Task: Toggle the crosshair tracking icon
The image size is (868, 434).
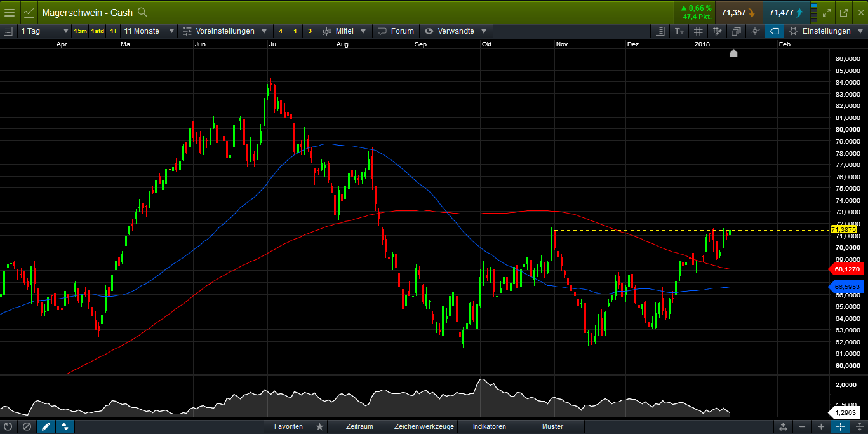Action: 756,31
